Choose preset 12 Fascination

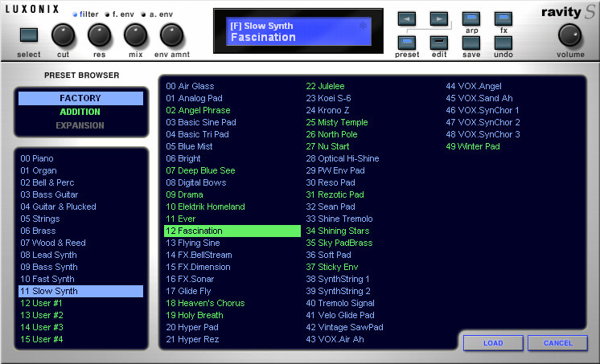pyautogui.click(x=232, y=231)
